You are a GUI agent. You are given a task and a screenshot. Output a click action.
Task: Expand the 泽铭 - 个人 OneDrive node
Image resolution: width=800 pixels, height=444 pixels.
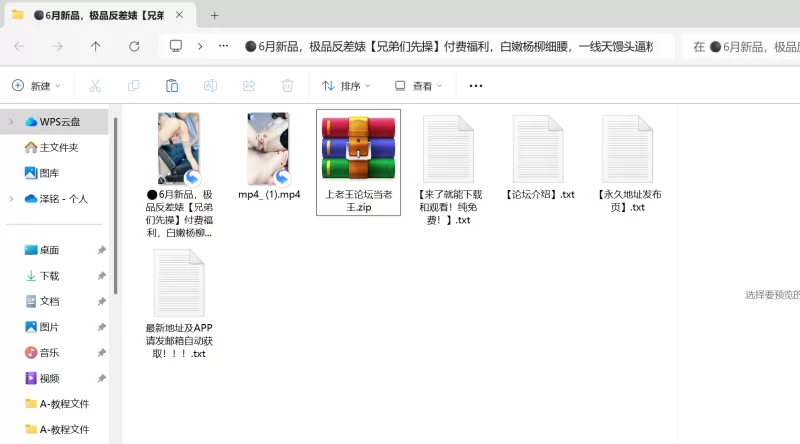[x=11, y=199]
